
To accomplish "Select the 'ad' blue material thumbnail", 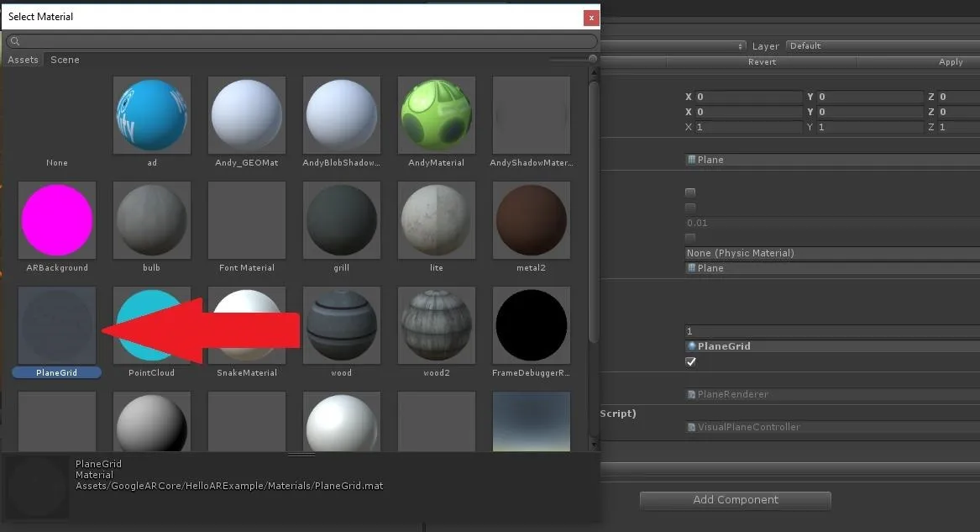I will tap(152, 115).
